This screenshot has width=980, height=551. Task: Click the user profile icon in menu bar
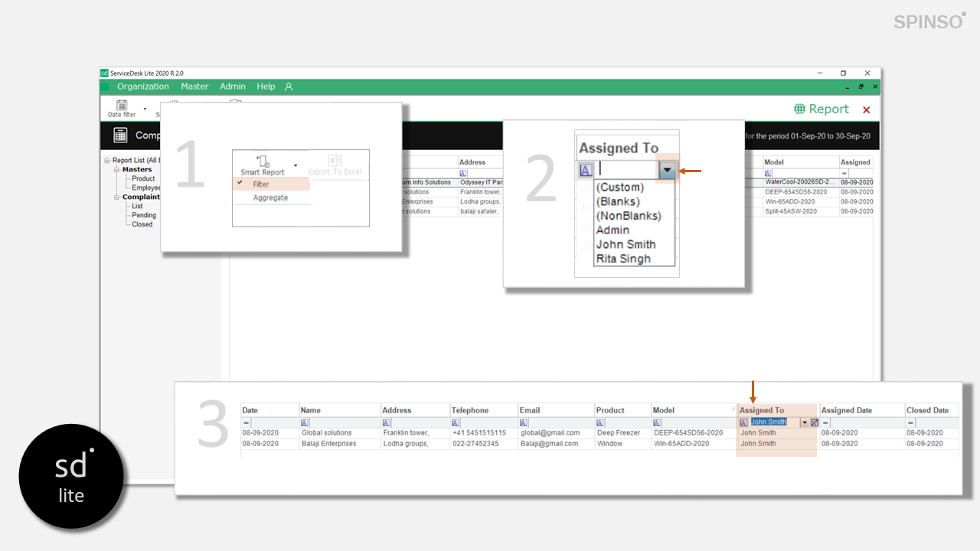289,87
